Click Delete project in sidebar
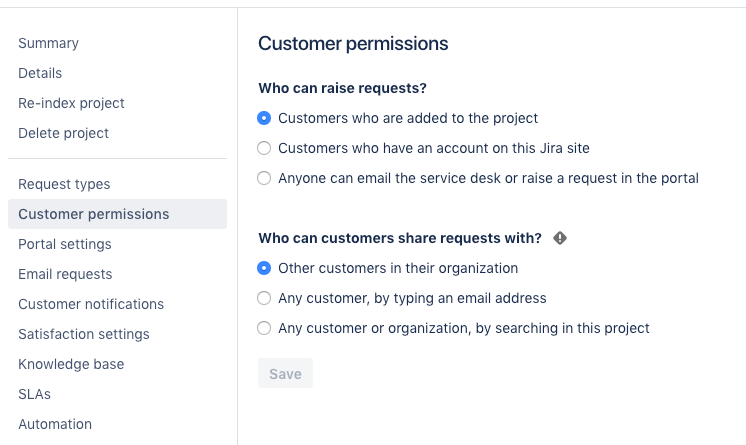The image size is (746, 445). point(63,133)
